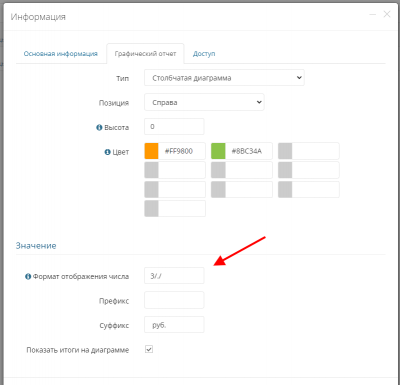This screenshot has height=385, width=400.
Task: Pick the green #8BC34A color swatch
Action: point(218,151)
